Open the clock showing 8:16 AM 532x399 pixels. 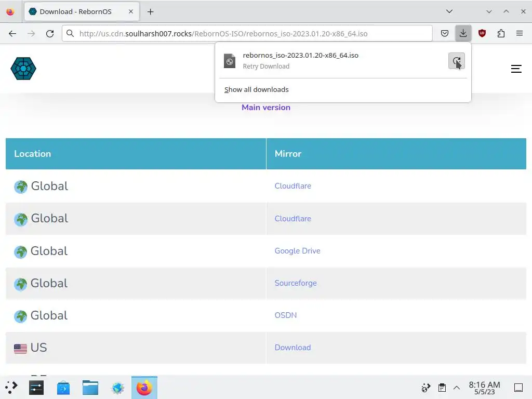[485, 388]
